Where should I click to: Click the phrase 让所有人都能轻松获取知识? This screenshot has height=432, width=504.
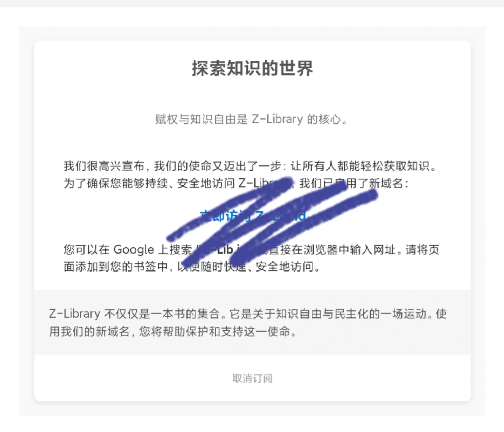point(364,166)
